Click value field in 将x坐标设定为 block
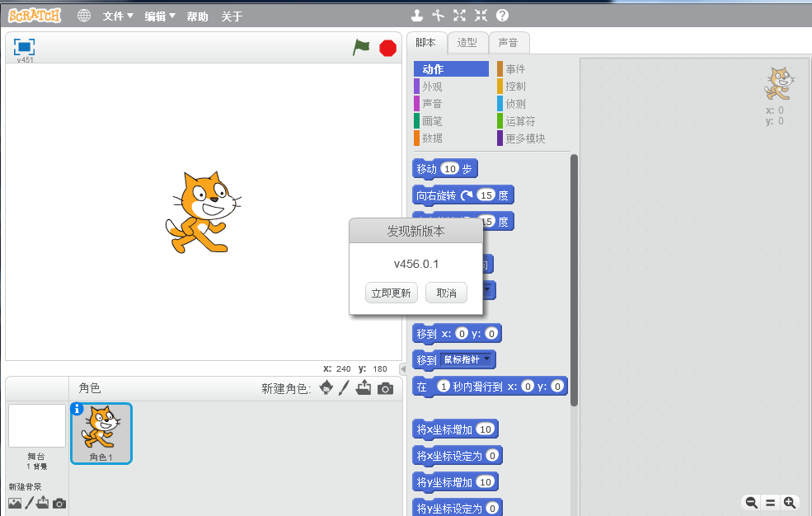The height and width of the screenshot is (516, 812). [492, 456]
